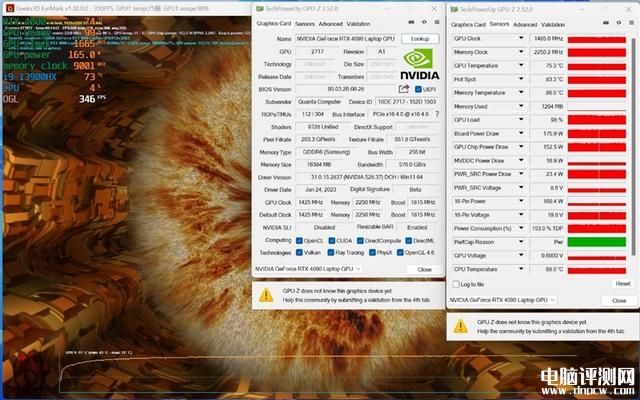The image size is (640, 400).
Task: Open the 16-Pin Power sensor dropdown
Action: [521, 201]
